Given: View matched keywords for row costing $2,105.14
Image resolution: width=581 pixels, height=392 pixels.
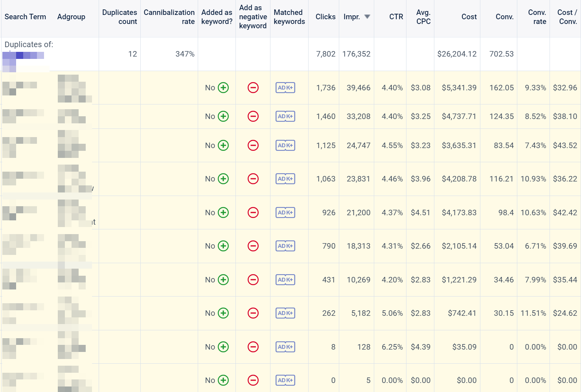Looking at the screenshot, I should coord(285,246).
